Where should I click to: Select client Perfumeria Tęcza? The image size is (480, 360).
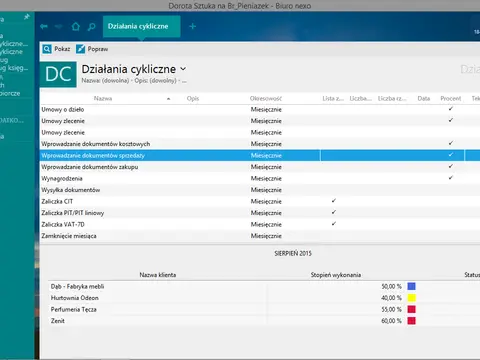tap(74, 310)
